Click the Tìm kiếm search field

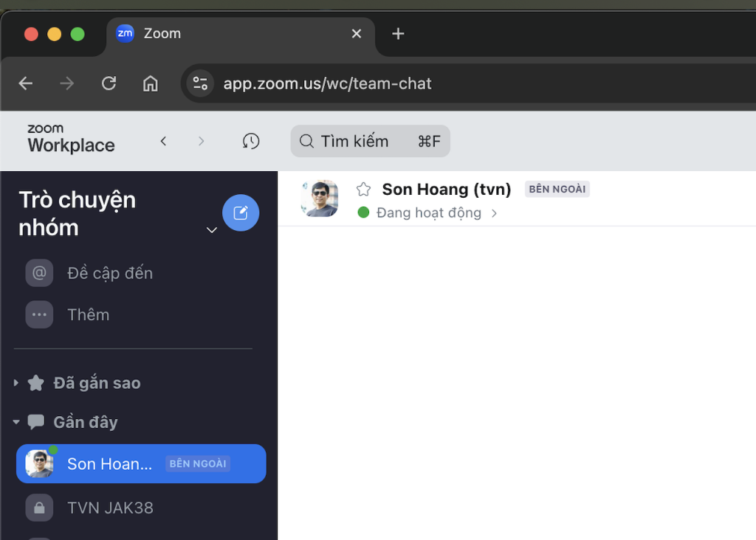tap(371, 141)
